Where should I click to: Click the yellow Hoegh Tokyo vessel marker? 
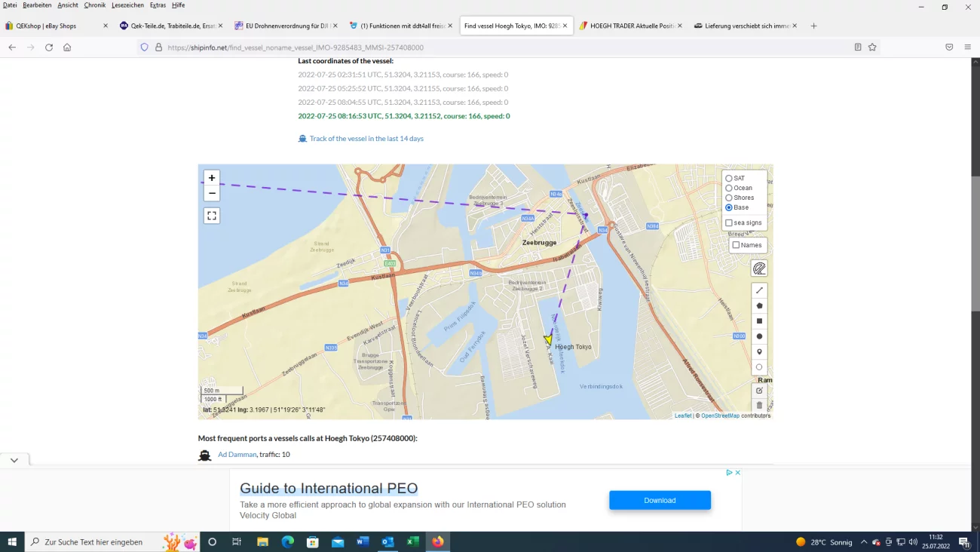click(x=549, y=340)
